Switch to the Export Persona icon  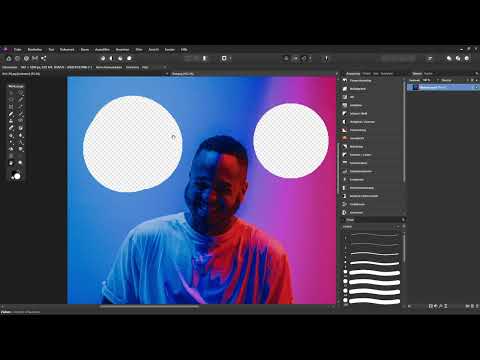click(x=44, y=58)
